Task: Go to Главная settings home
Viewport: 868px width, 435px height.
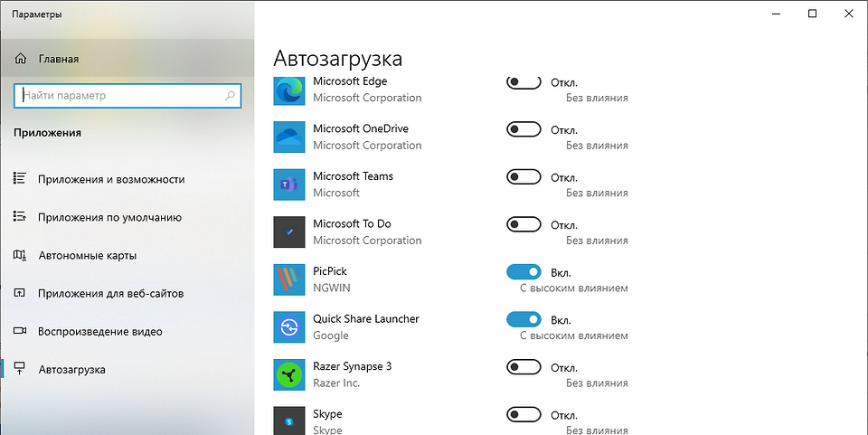Action: [x=127, y=59]
